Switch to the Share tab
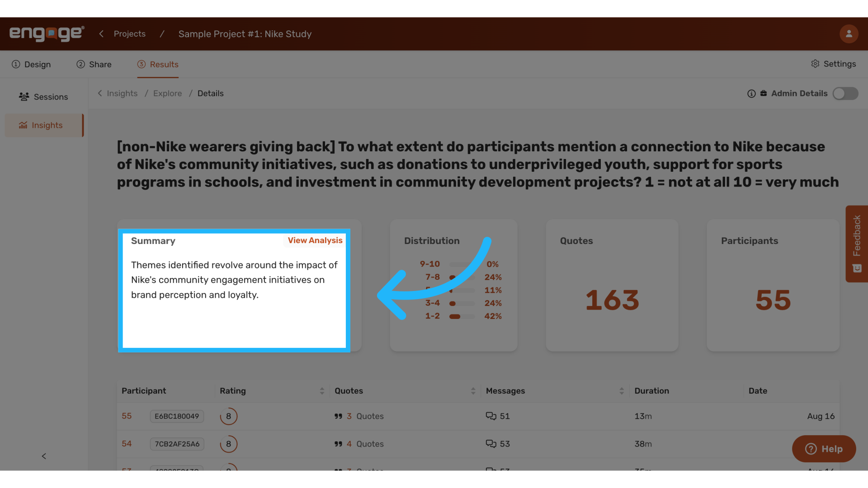The image size is (868, 488). (x=94, y=64)
